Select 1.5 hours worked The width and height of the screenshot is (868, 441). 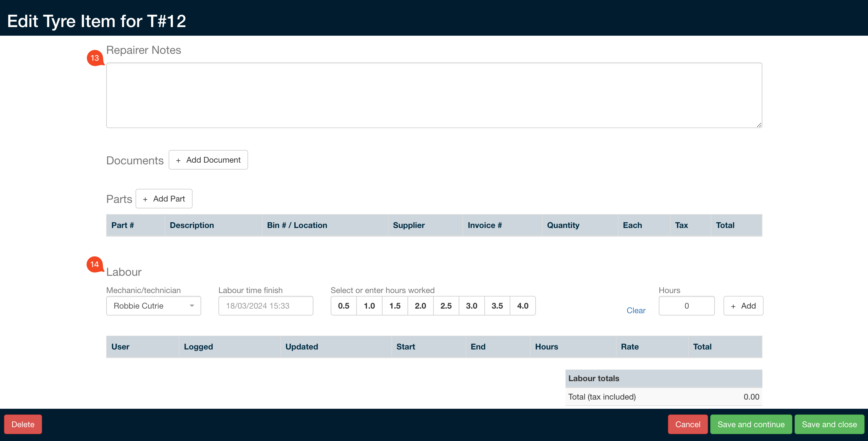(x=395, y=306)
